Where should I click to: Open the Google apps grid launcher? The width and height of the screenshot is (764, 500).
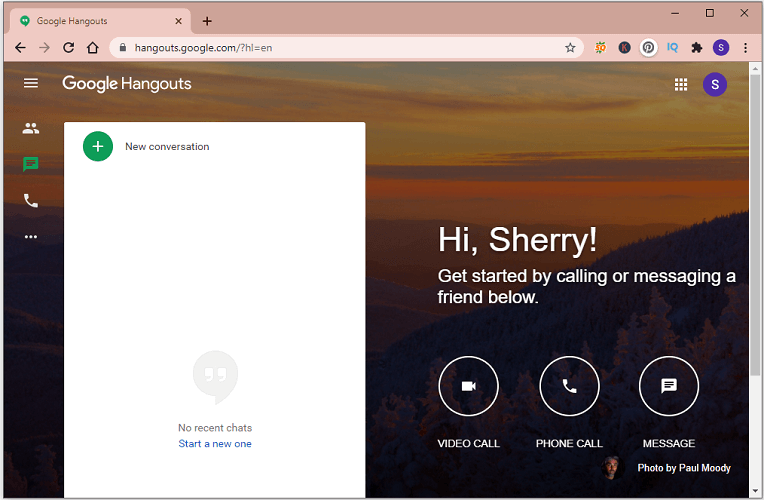681,85
